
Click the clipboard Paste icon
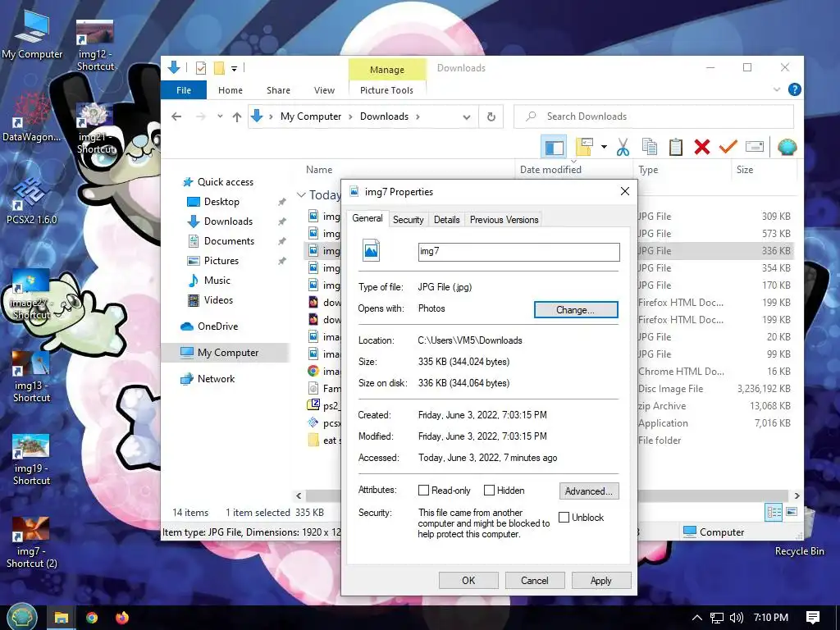676,147
